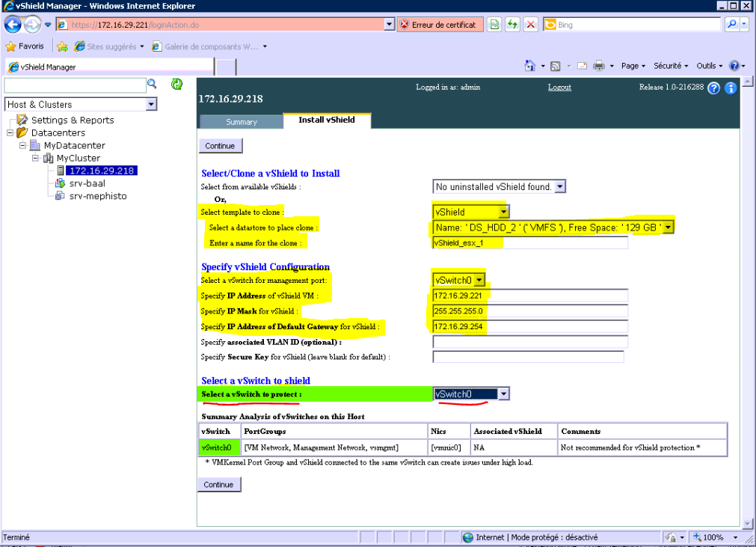Collapse the Datacenters tree node
Image resolution: width=756 pixels, height=547 pixels.
tap(10, 133)
